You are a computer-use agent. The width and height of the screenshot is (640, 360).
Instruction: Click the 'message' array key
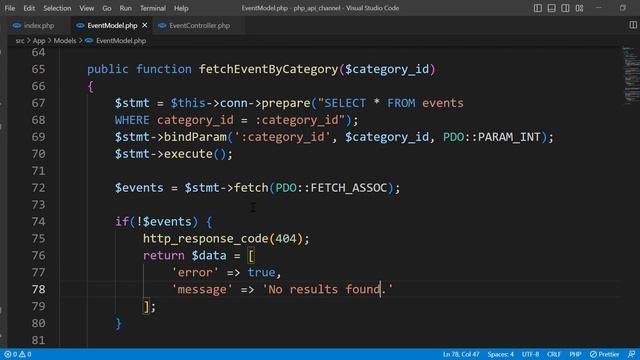[x=202, y=289]
